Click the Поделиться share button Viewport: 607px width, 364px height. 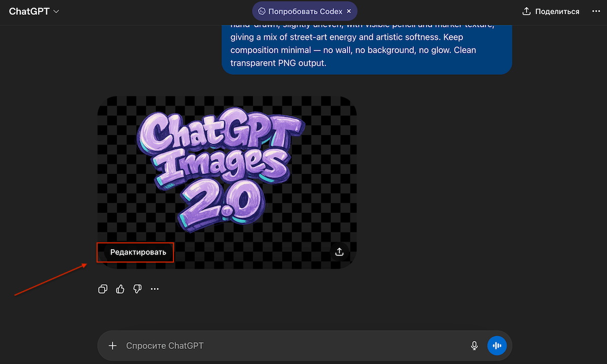coord(550,11)
